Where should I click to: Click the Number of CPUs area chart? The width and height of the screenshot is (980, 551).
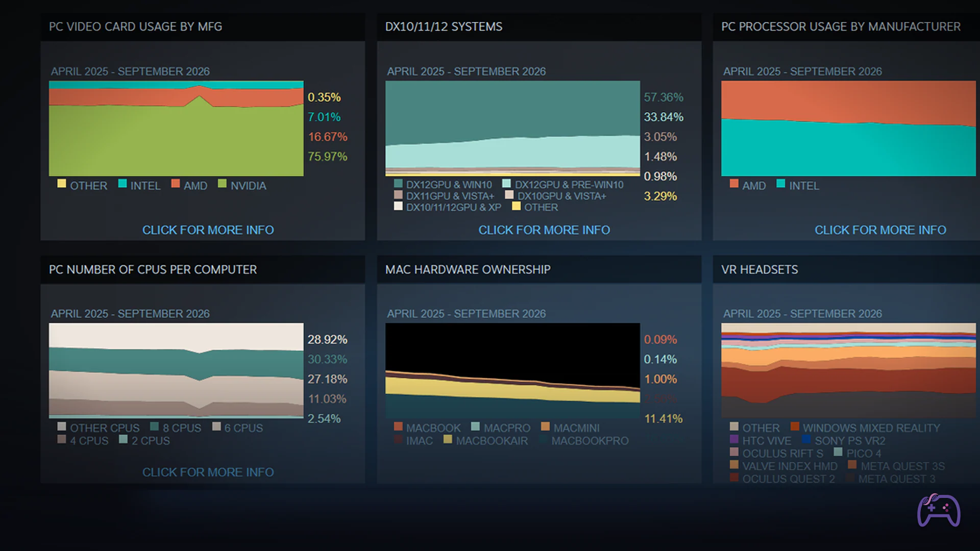176,371
